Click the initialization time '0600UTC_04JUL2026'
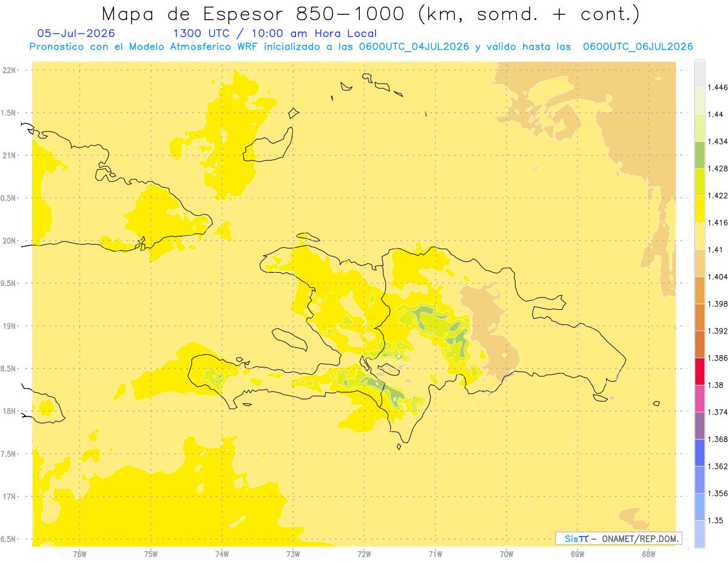 414,47
